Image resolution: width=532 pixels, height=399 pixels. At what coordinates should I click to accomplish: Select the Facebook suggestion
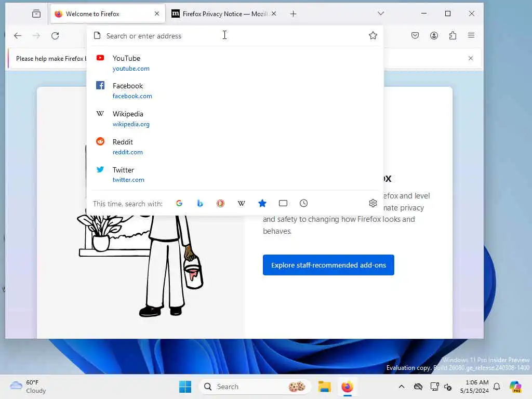235,91
